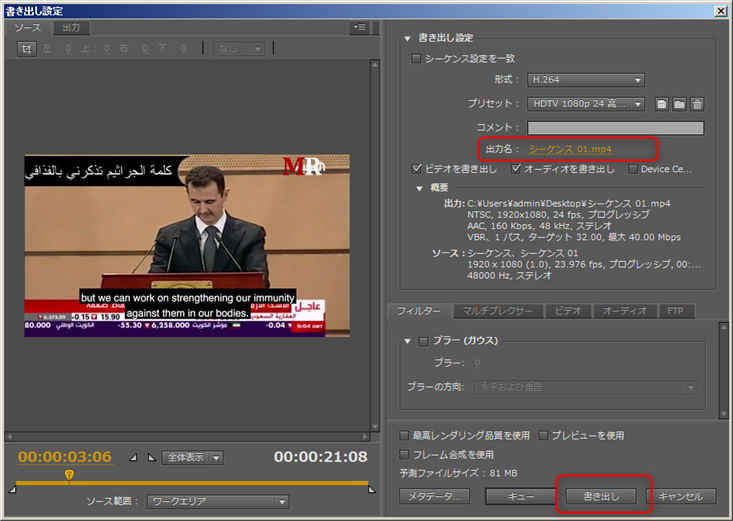Image resolution: width=733 pixels, height=521 pixels.
Task: Open the プリセット HDTV 1080p dropdown
Action: [586, 104]
